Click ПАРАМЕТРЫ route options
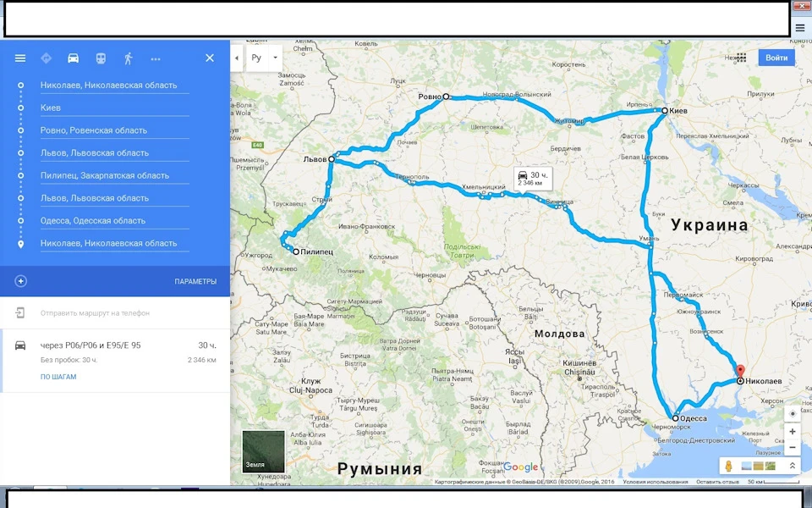812x508 pixels. point(195,281)
